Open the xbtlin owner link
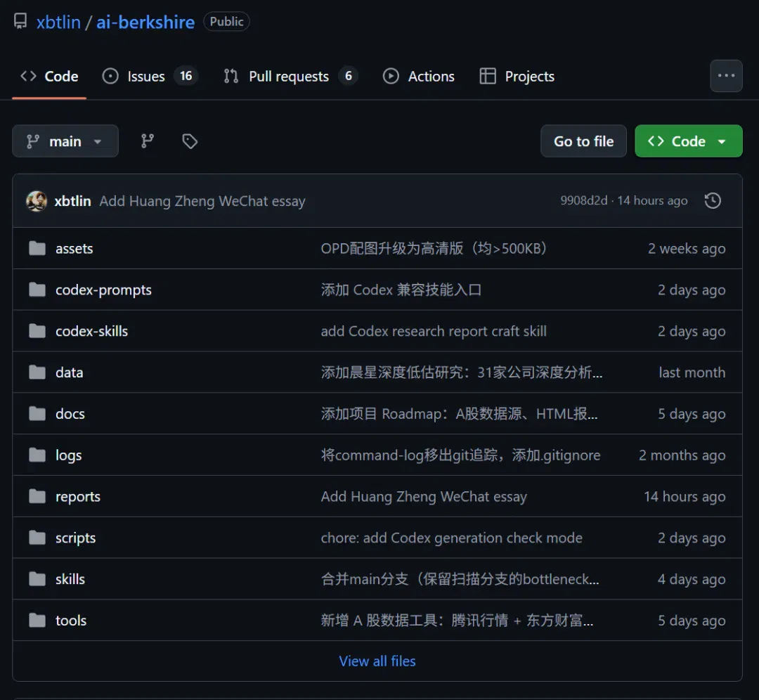 pyautogui.click(x=58, y=22)
